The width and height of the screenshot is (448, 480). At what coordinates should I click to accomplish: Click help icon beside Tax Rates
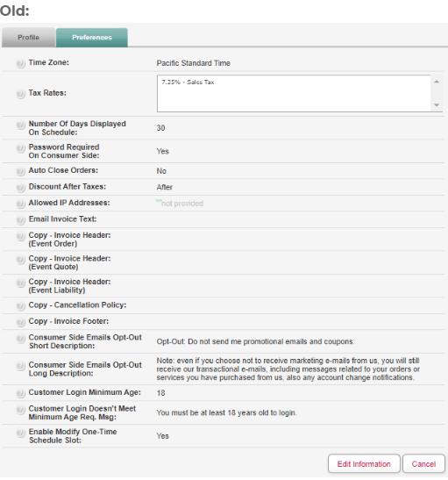click(x=20, y=94)
